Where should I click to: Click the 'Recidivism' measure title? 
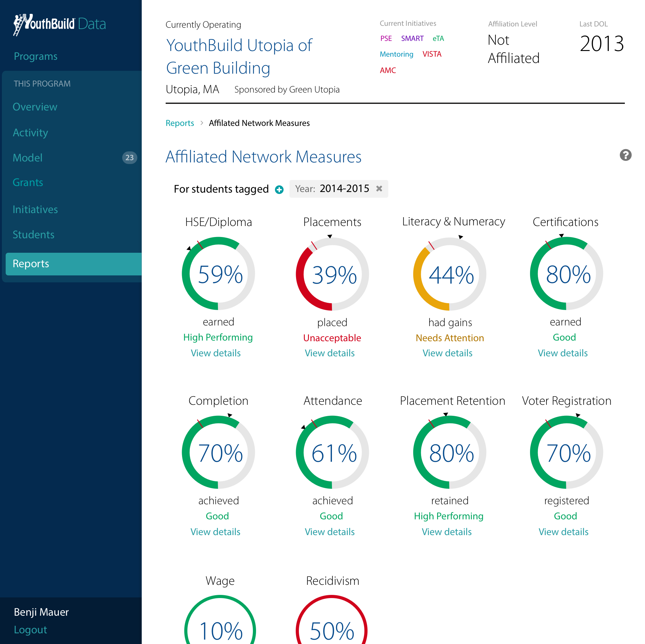(x=333, y=581)
